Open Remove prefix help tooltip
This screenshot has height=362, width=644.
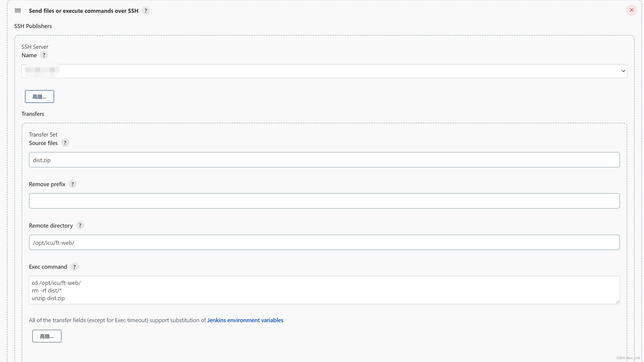[72, 184]
